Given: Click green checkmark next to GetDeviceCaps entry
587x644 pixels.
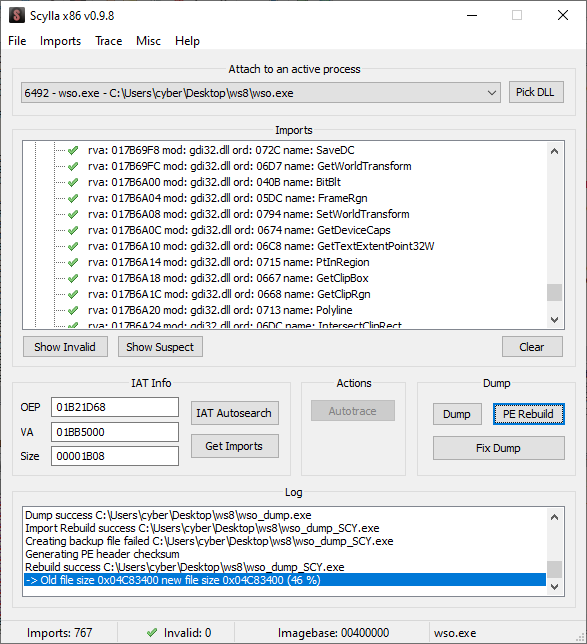Looking at the screenshot, I should tap(73, 230).
